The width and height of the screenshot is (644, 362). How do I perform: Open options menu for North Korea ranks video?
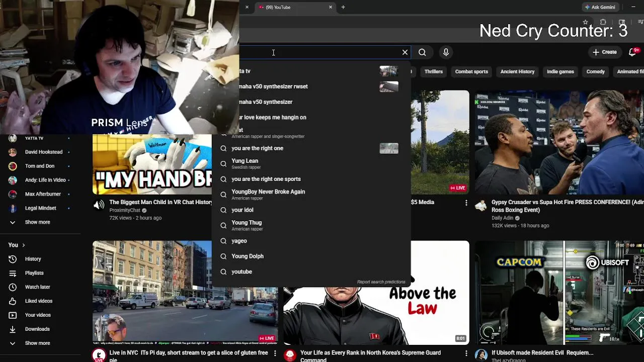click(466, 354)
